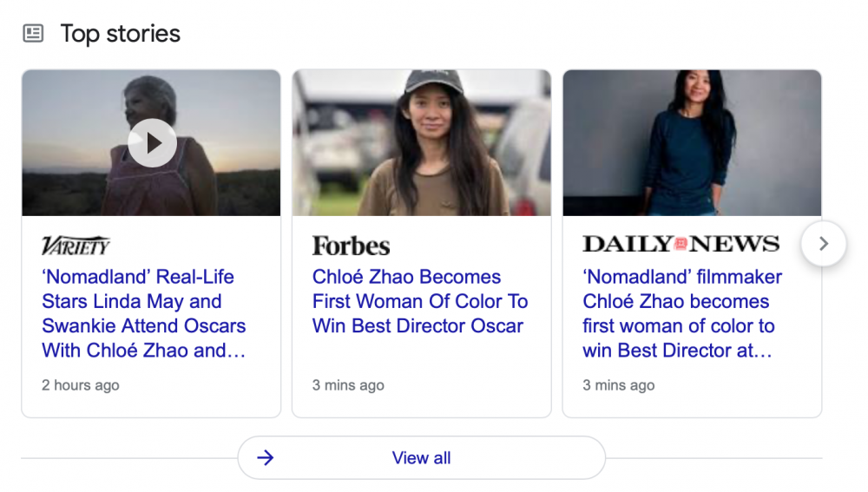Click the Forbes story photo with cap
This screenshot has height=492, width=868.
coord(421,142)
